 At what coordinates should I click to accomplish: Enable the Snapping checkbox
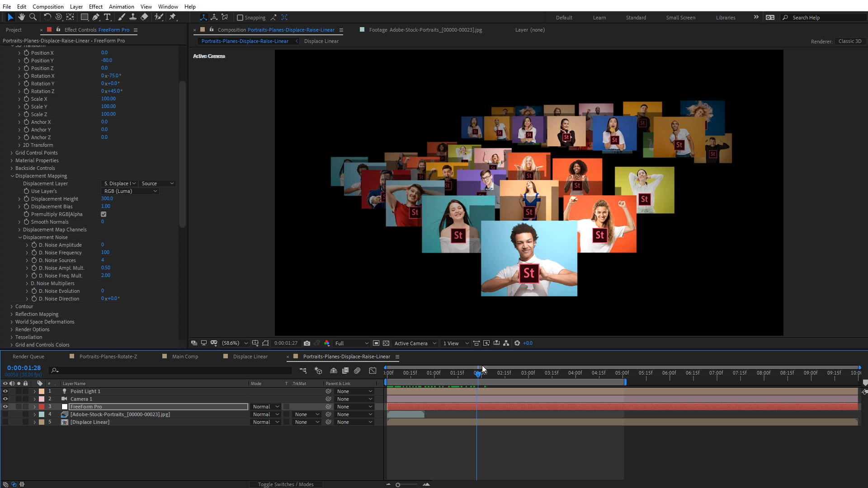[240, 18]
